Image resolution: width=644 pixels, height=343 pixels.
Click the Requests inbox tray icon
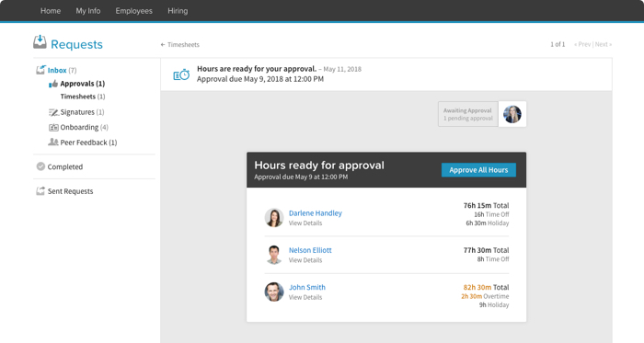point(40,42)
